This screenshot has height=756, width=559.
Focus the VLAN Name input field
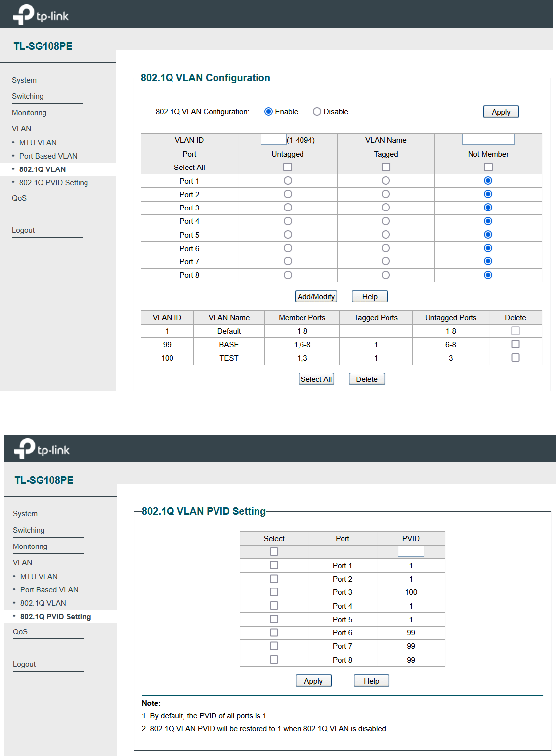488,140
